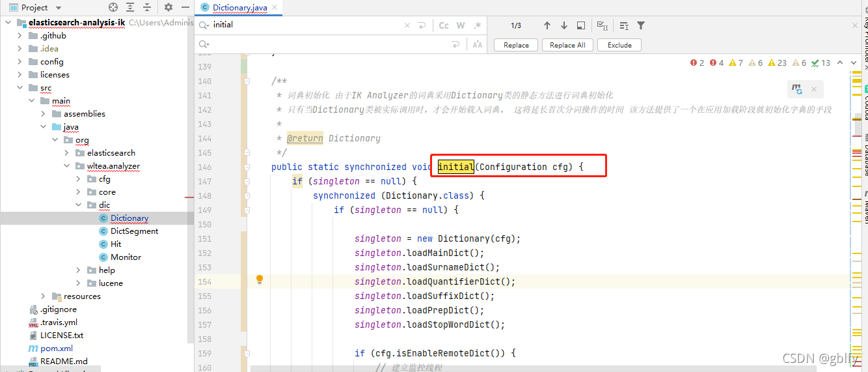Toggle search in selection icon
868x372 pixels.
624,25
